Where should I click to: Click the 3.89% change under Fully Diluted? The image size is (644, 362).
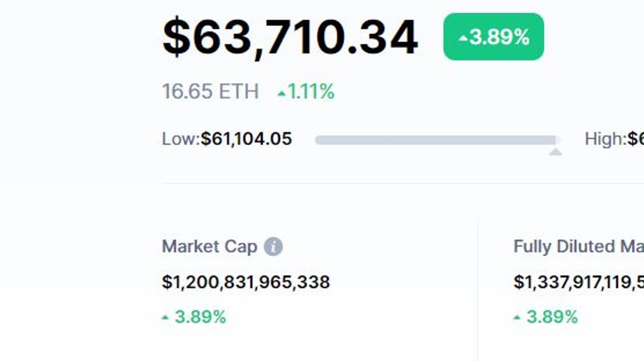click(552, 317)
